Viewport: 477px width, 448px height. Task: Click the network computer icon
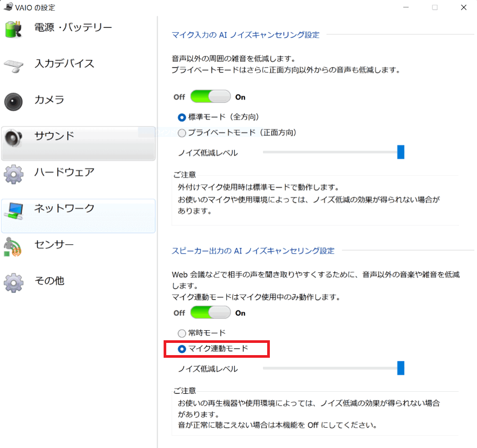click(14, 211)
